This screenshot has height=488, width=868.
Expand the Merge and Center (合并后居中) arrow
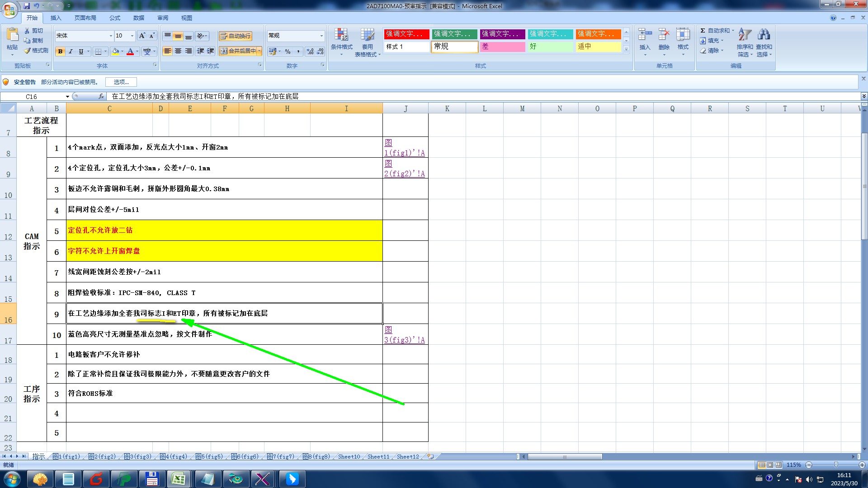point(259,51)
